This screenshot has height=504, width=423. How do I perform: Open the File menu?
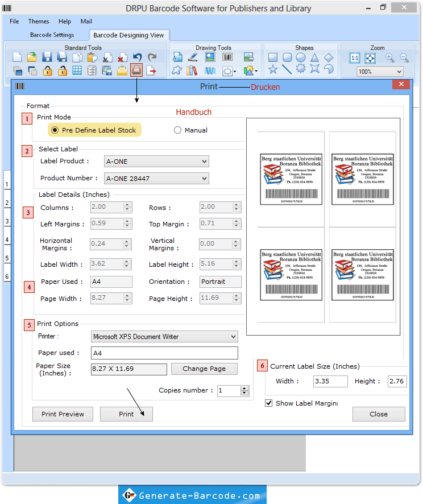[x=14, y=21]
